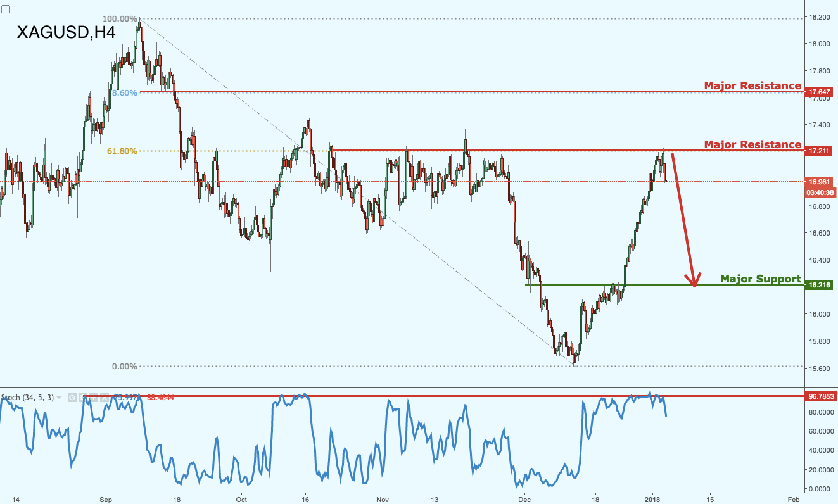Click the 8.60% blue Fibonacci label
Image resolution: width=838 pixels, height=504 pixels.
124,92
